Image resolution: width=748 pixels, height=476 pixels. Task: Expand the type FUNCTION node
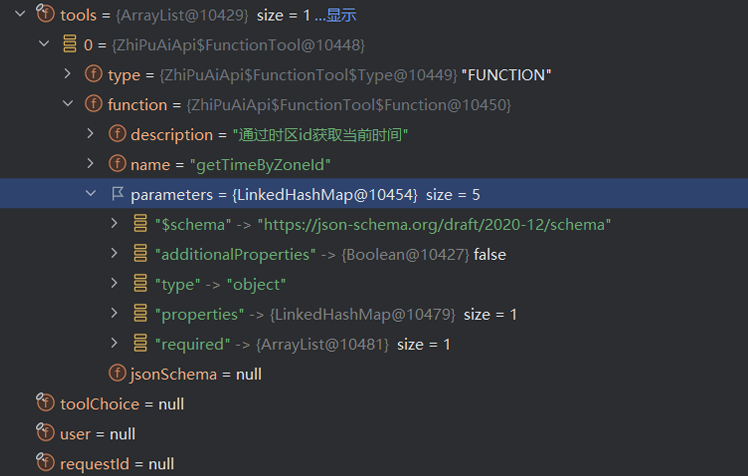(67, 74)
